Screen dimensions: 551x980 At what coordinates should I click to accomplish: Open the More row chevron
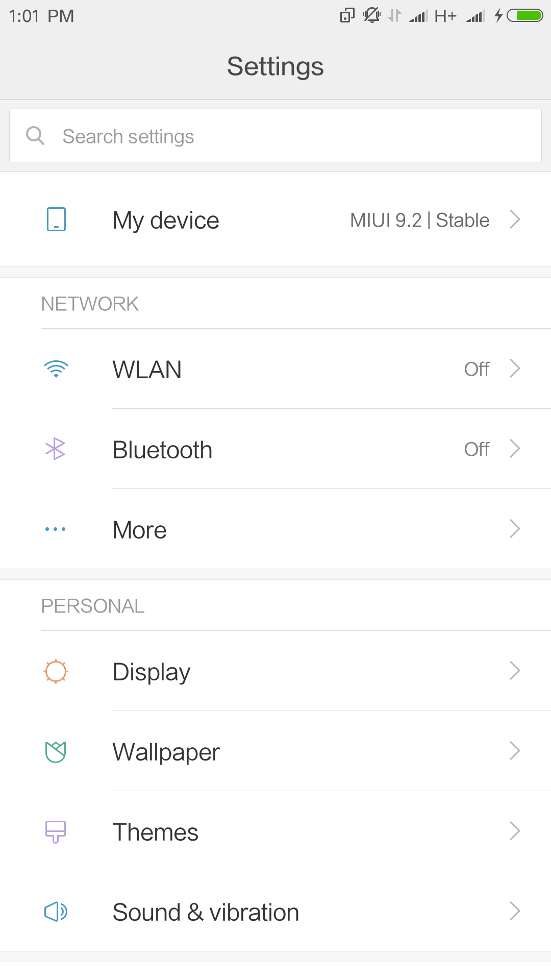[515, 529]
